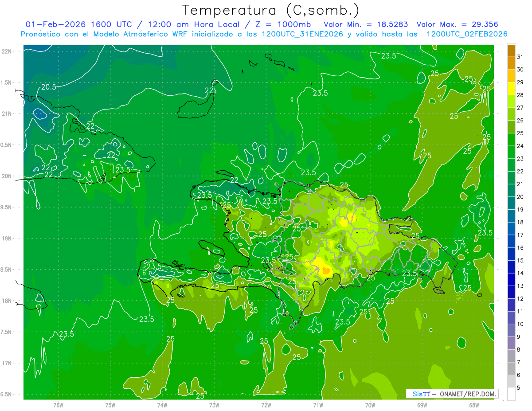Click the 75W longitude axis label

coord(110,405)
